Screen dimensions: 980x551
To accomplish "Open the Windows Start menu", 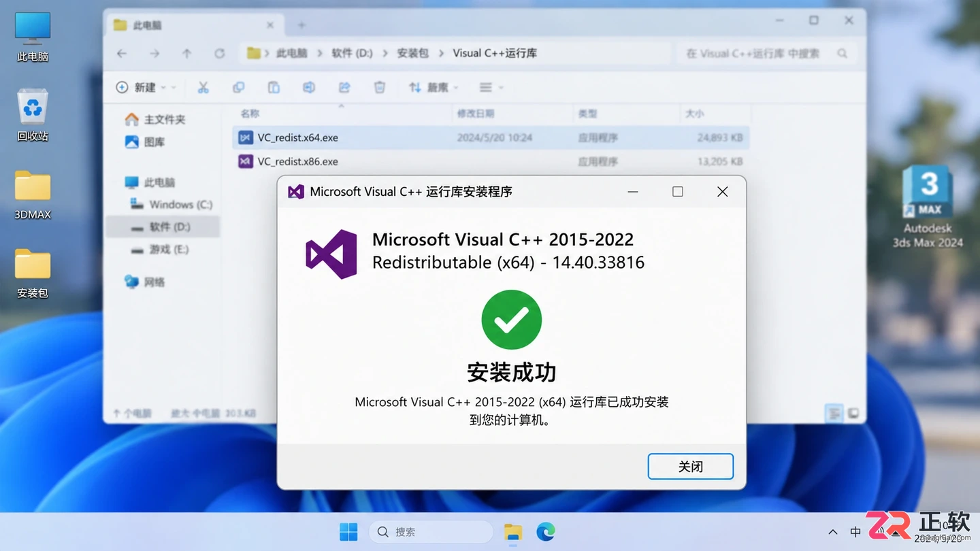I will tap(348, 532).
